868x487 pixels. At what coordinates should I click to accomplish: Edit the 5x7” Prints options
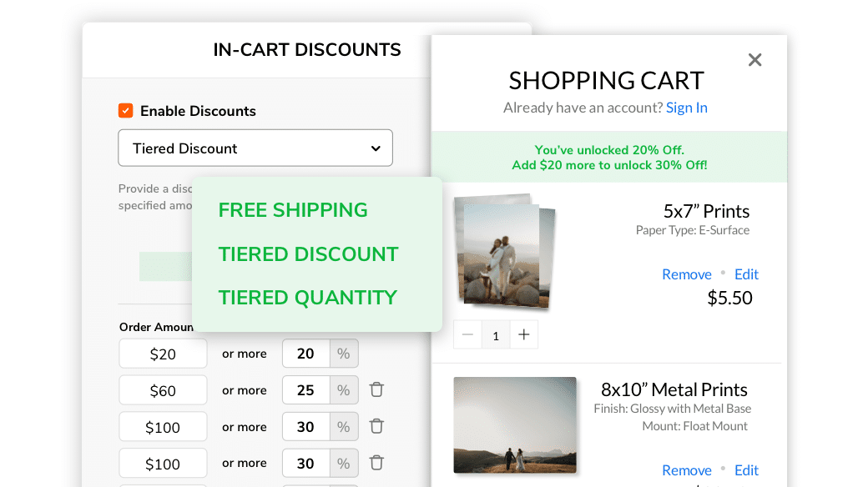[746, 274]
